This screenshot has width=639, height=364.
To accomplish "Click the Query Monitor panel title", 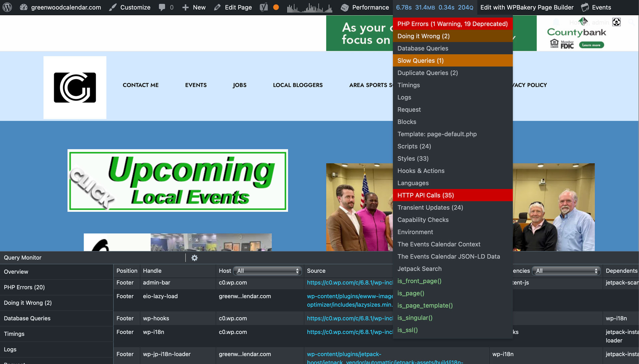I will (x=23, y=258).
